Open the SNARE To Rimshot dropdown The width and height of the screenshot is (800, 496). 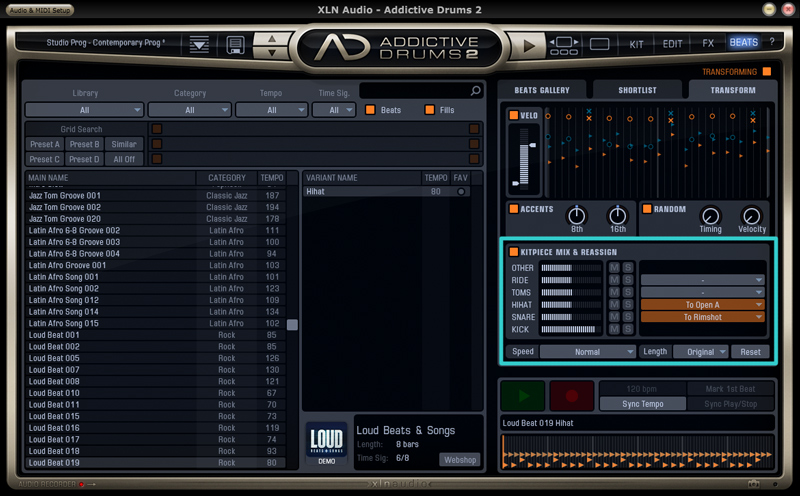703,317
